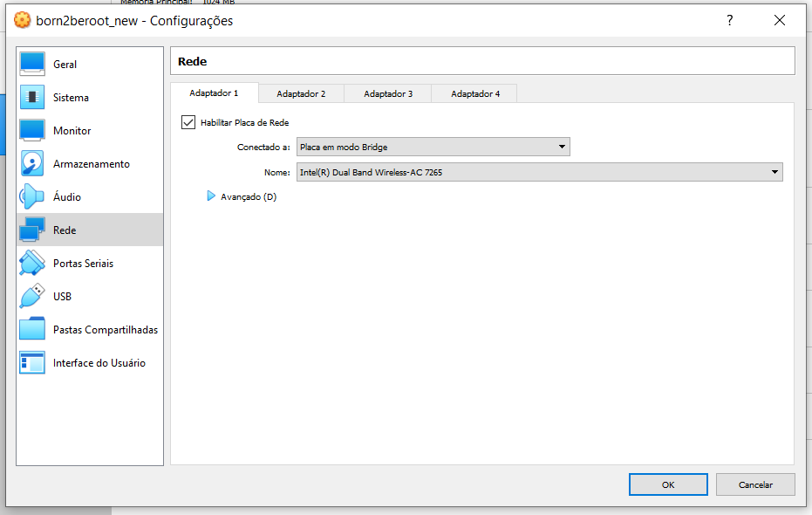Close the Configurações dialog window
812x515 pixels.
click(x=780, y=20)
